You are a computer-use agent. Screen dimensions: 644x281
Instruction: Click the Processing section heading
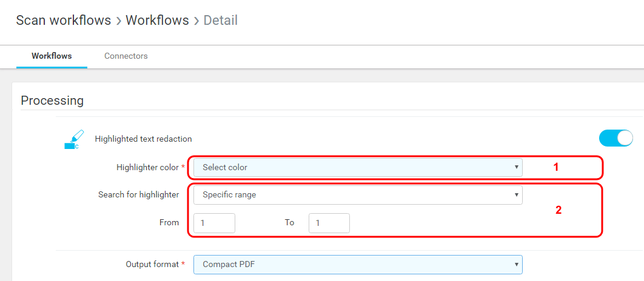click(52, 101)
